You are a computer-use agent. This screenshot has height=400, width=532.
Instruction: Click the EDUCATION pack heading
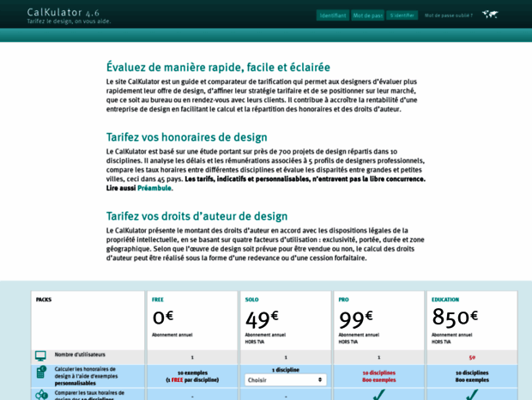[445, 300]
